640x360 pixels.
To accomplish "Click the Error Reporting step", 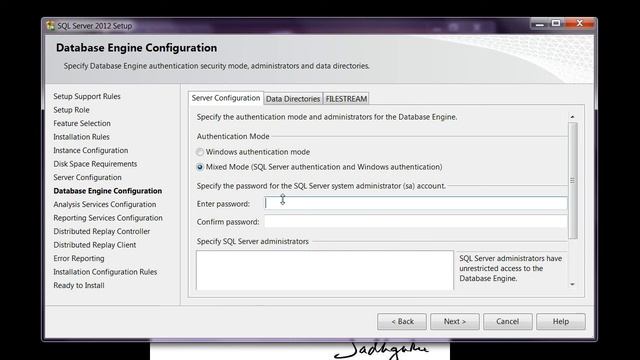I will tap(79, 258).
